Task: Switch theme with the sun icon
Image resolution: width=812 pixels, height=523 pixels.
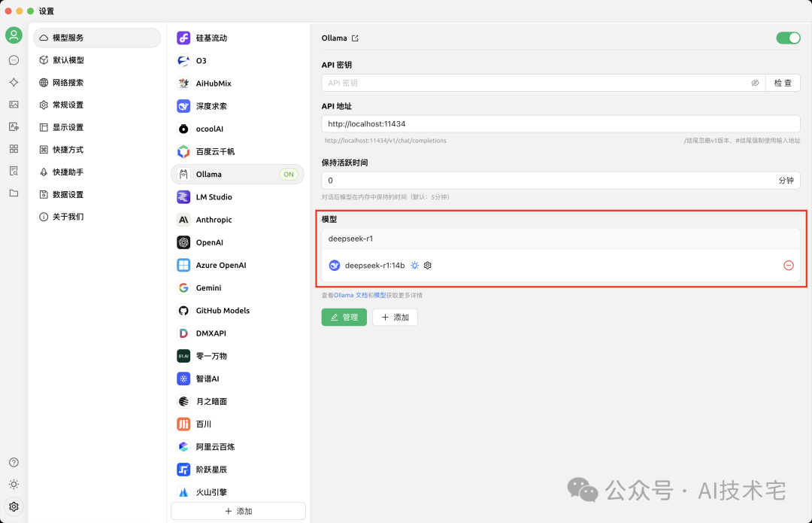Action: [x=14, y=484]
